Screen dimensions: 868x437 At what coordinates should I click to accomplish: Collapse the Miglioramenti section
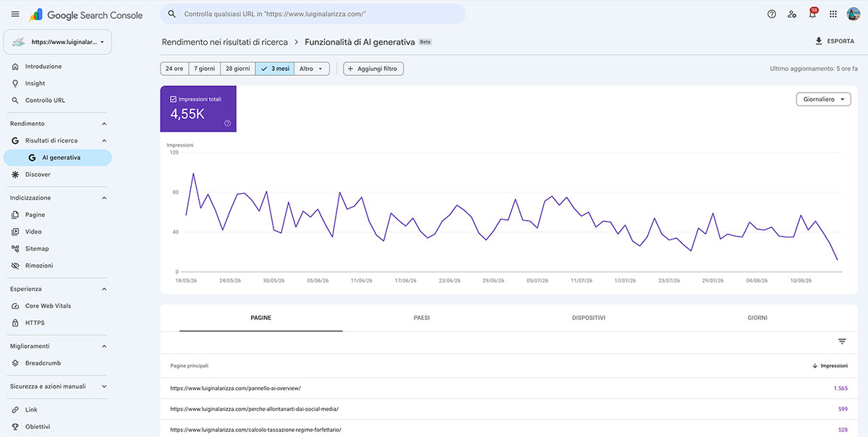[x=103, y=346]
